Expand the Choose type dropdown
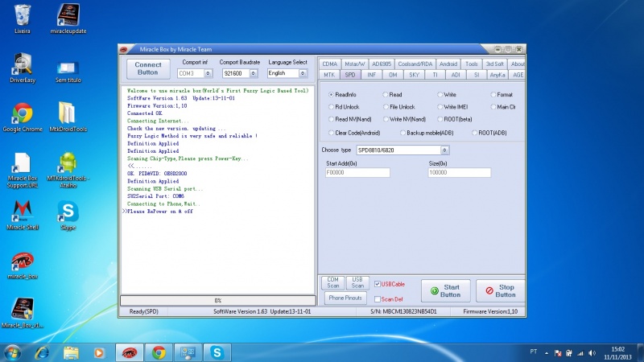644x362 pixels. pyautogui.click(x=444, y=150)
